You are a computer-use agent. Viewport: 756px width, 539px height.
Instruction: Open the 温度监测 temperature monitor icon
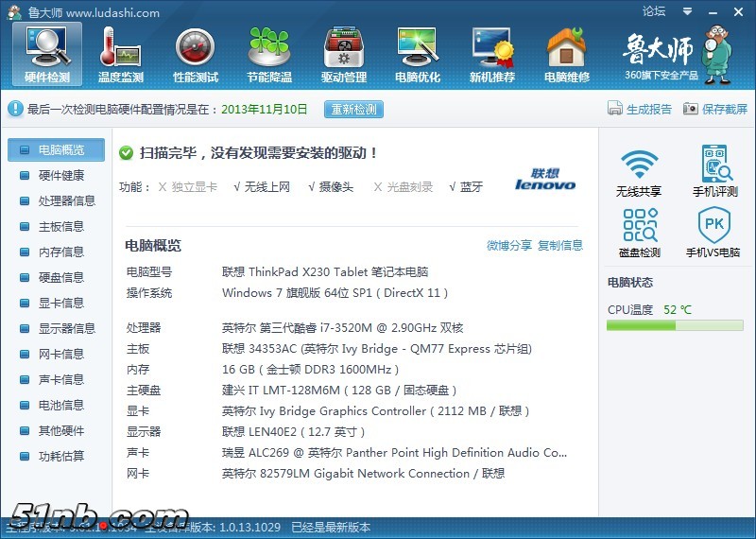pyautogui.click(x=120, y=53)
